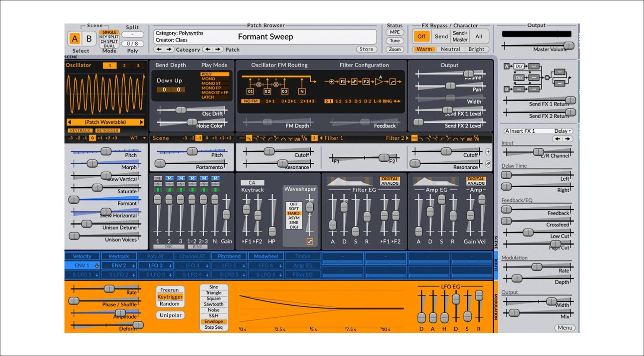The width and height of the screenshot is (644, 356).
Task: Click the plus icon above the Filter 2 cutoff slider
Action: click(488, 151)
